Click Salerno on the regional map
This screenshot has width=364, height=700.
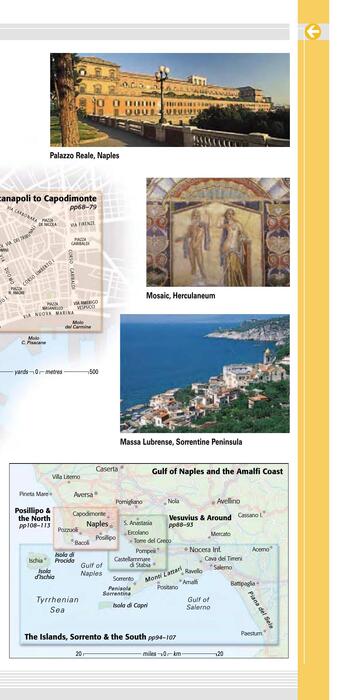coord(223,567)
